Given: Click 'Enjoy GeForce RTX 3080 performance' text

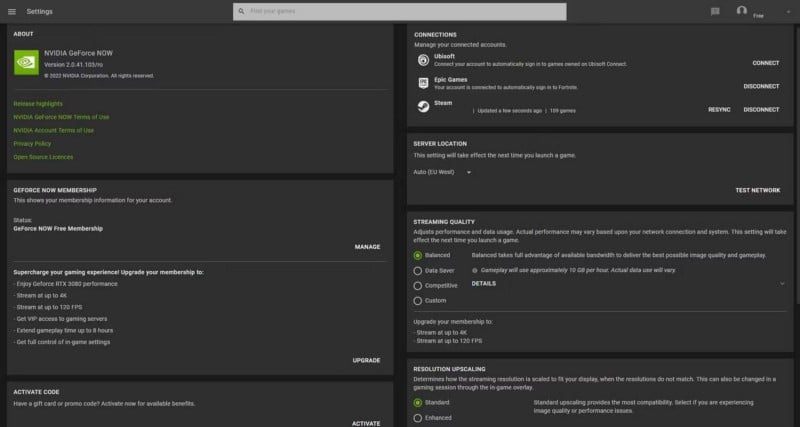Looking at the screenshot, I should (x=67, y=284).
